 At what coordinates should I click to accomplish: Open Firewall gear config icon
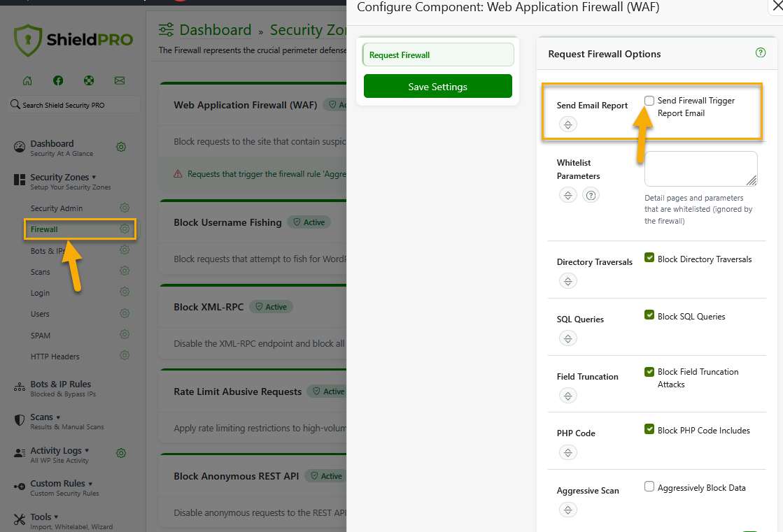coord(125,229)
